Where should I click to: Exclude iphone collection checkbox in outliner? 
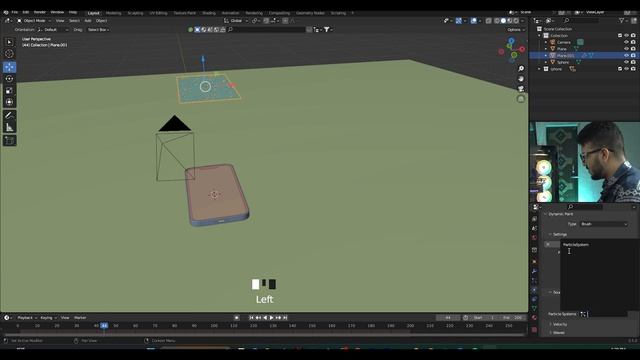click(x=620, y=69)
